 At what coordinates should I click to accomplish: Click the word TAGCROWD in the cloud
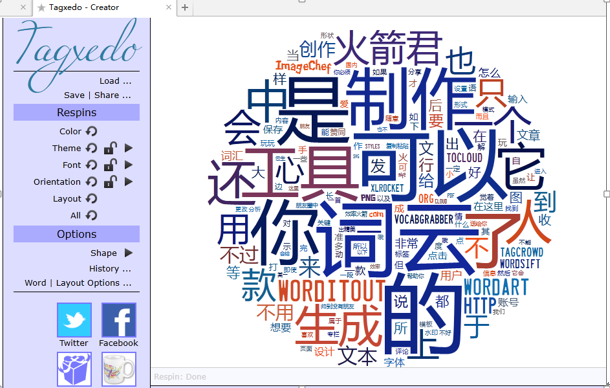(522, 252)
